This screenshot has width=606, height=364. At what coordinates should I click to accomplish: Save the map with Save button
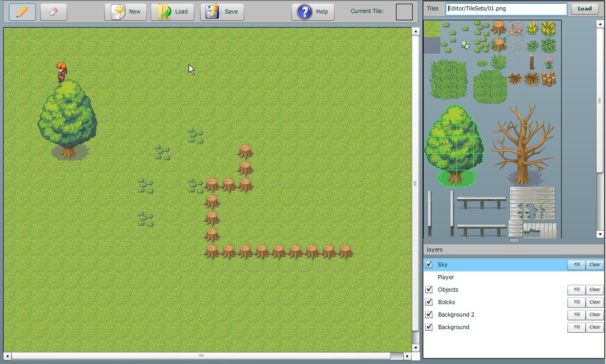222,12
